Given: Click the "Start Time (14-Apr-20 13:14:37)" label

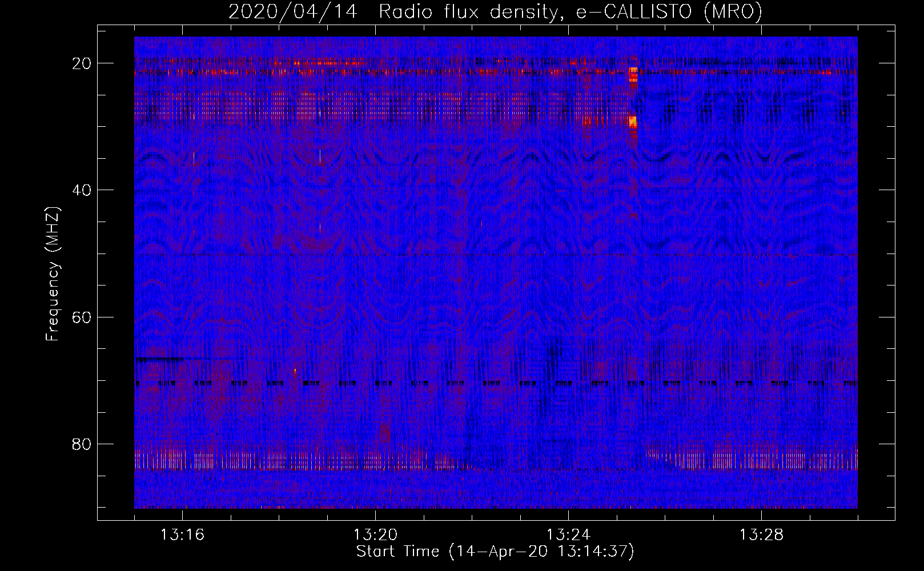Looking at the screenshot, I should [x=495, y=552].
